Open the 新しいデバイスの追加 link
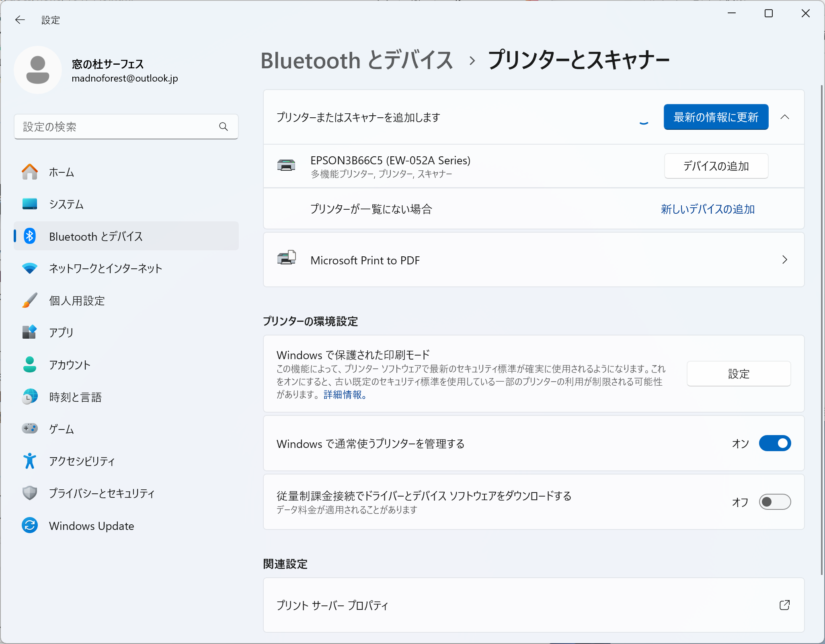This screenshot has width=825, height=644. pos(708,209)
